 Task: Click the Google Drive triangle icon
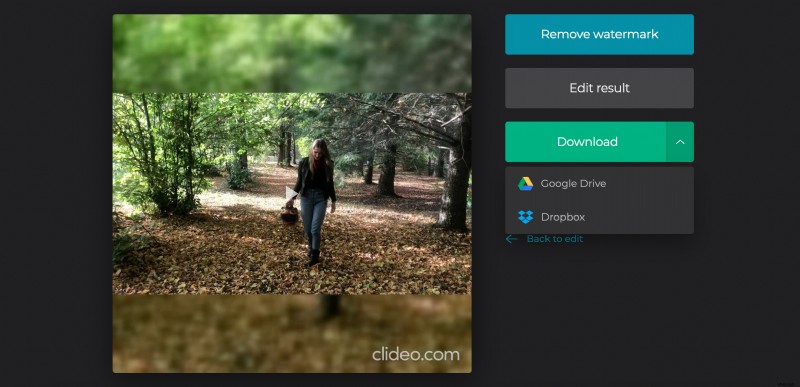point(525,184)
